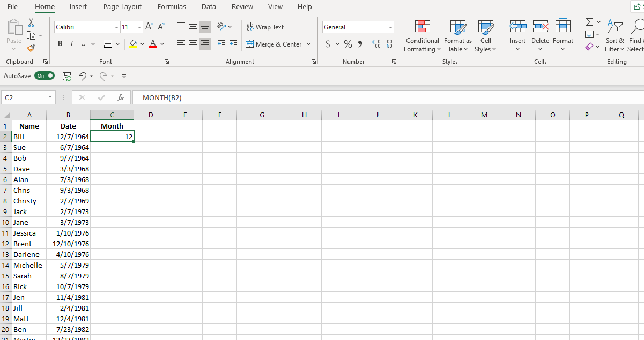Image resolution: width=644 pixels, height=340 pixels.
Task: Apply currency format with dollar sign icon
Action: tap(328, 44)
